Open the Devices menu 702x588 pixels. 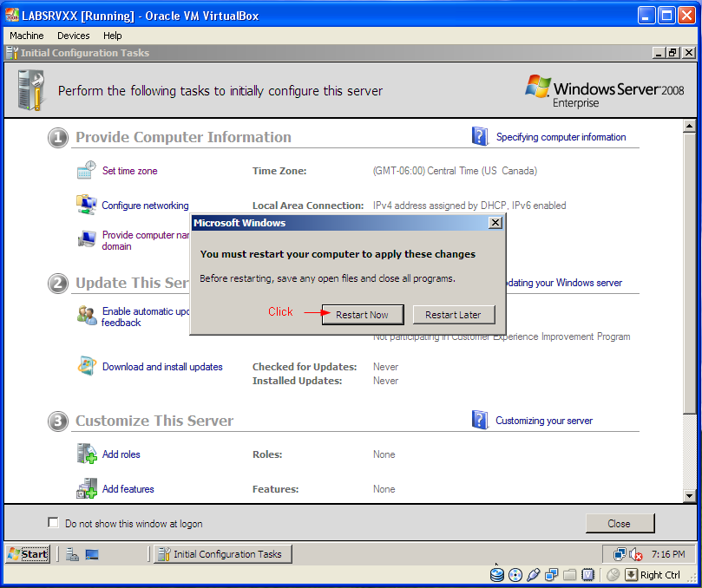point(74,36)
